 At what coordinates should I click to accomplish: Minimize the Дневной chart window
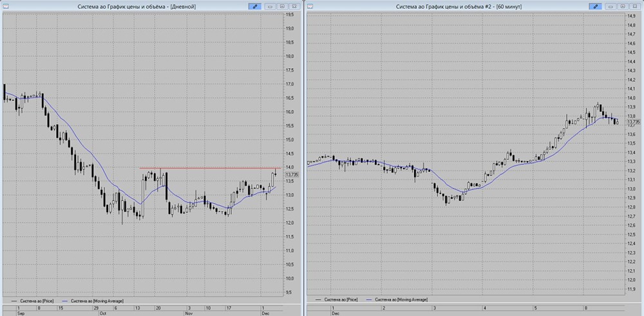coord(270,6)
